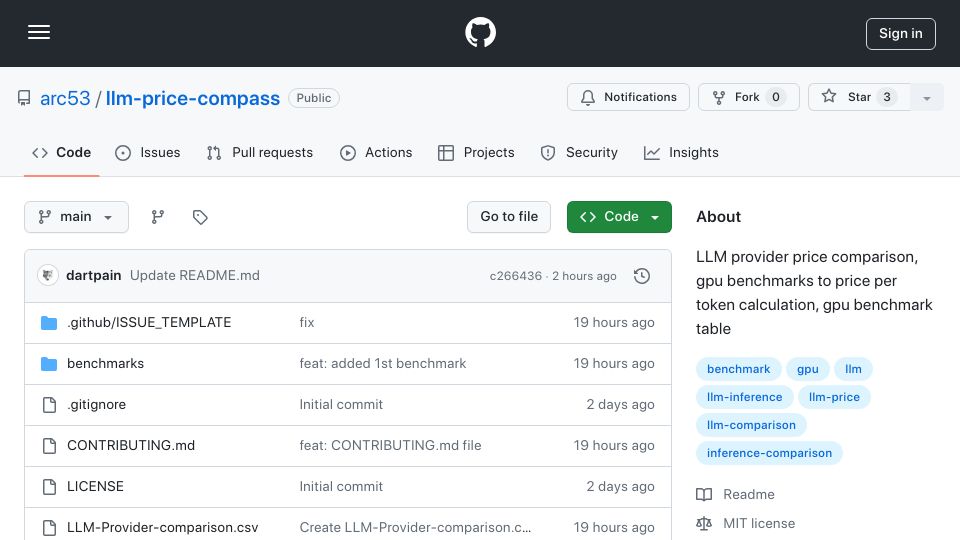Open the Issues tab
The height and width of the screenshot is (540, 960).
point(148,152)
